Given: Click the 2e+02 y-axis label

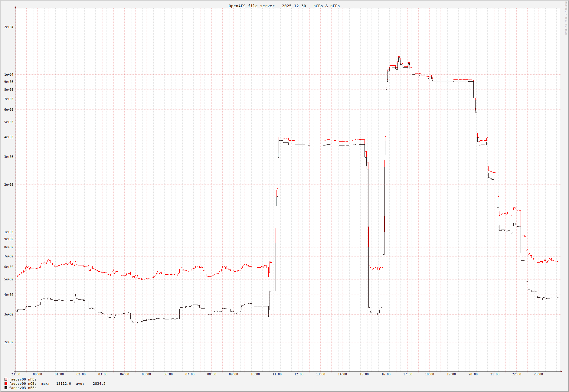Looking at the screenshot, I should point(8,342).
